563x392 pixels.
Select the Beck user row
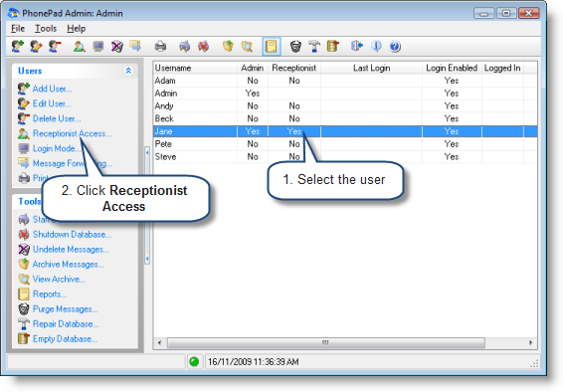345,118
